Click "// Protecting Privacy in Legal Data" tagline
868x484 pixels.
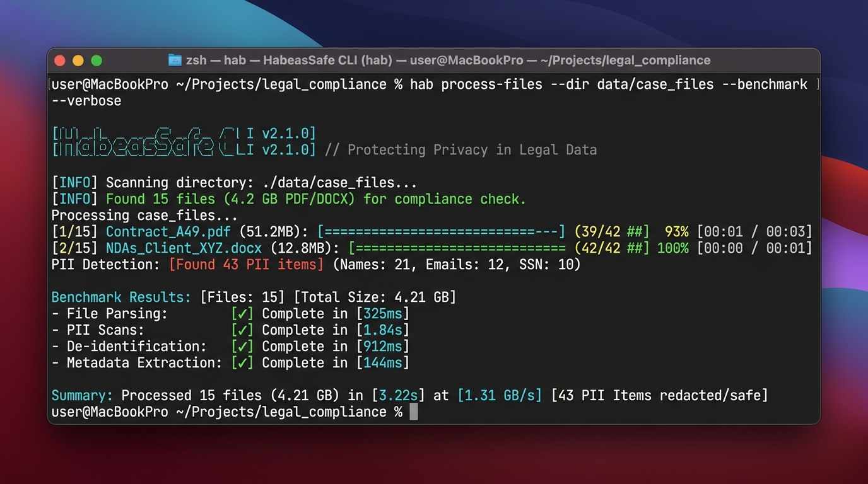tap(460, 150)
